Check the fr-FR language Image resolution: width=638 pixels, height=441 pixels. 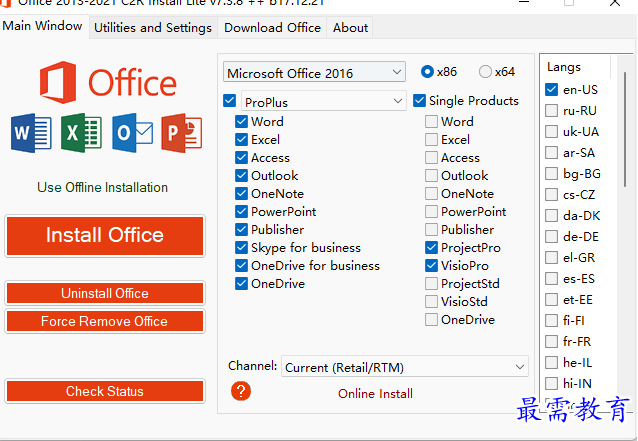(551, 341)
